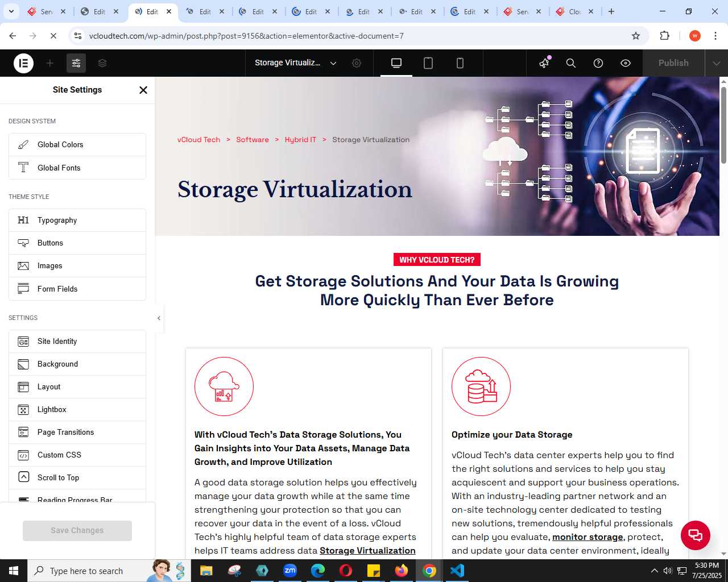728x582 pixels.
Task: Open the Elementor logo menu
Action: [x=23, y=63]
